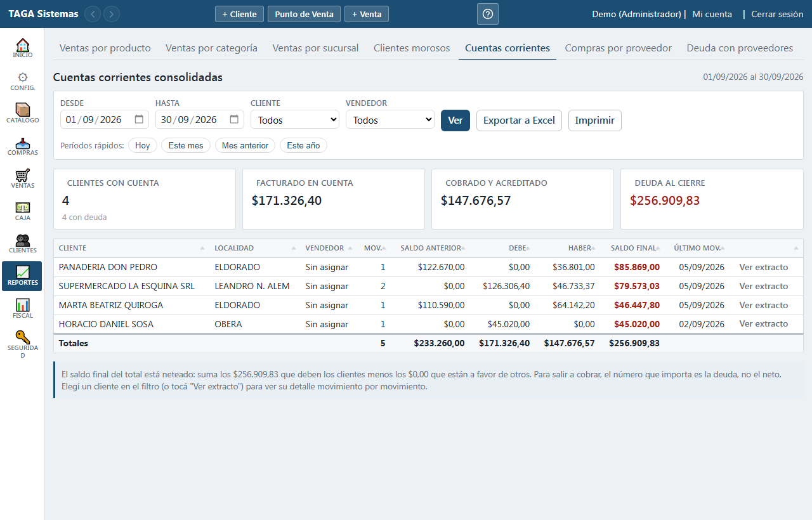This screenshot has height=520, width=812.
Task: Click the Mi cuenta link
Action: click(x=712, y=14)
